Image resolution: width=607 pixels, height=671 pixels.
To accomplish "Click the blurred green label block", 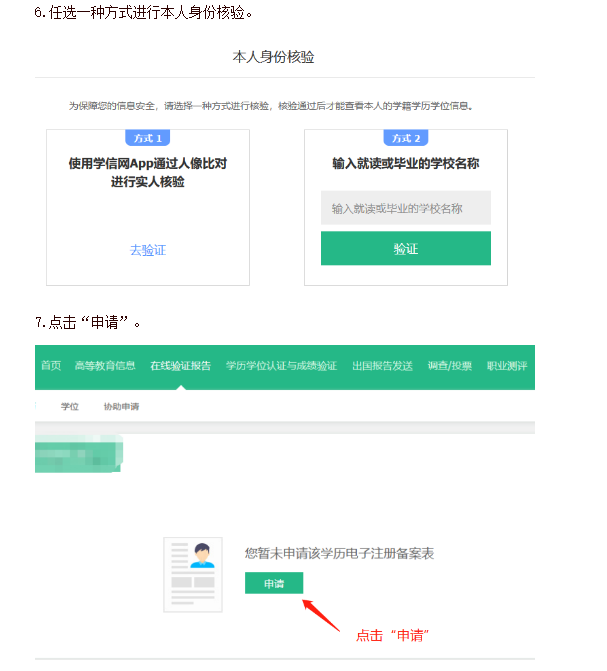I will (79, 454).
